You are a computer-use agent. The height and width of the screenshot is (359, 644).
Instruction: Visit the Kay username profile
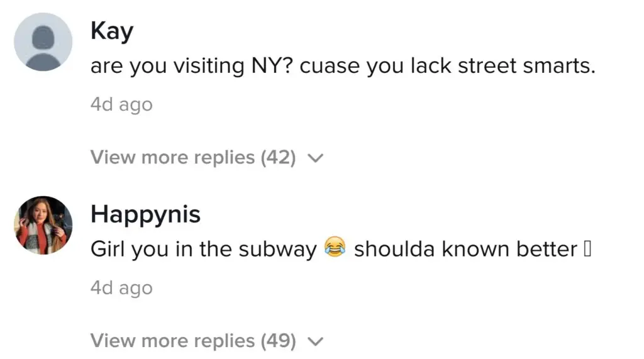[x=111, y=31]
